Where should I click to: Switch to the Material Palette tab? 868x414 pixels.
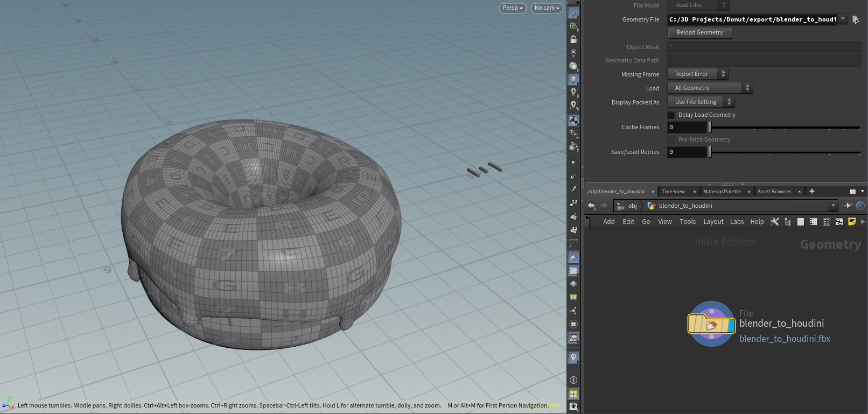722,192
